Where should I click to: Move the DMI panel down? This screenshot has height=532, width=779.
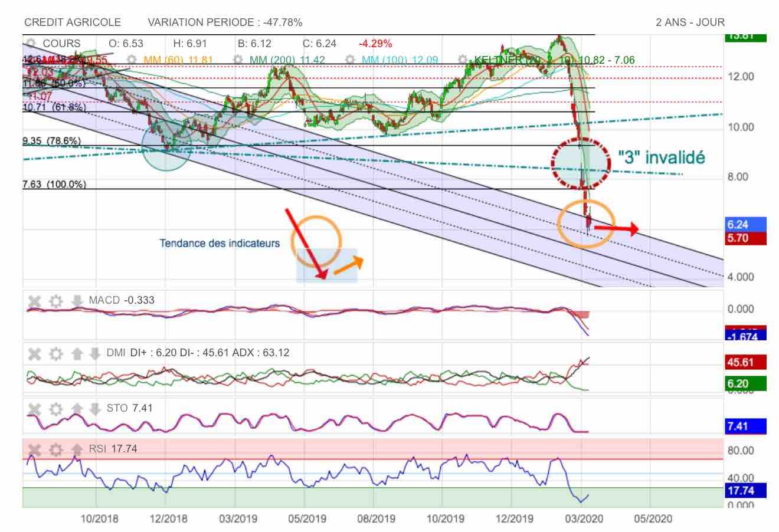pyautogui.click(x=94, y=354)
